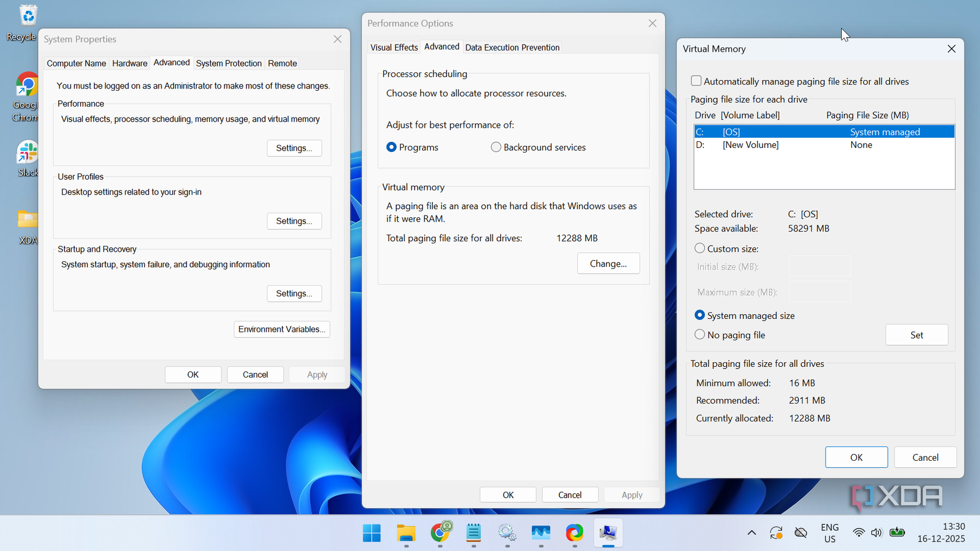Launch Notepad from the taskbar

point(473,533)
